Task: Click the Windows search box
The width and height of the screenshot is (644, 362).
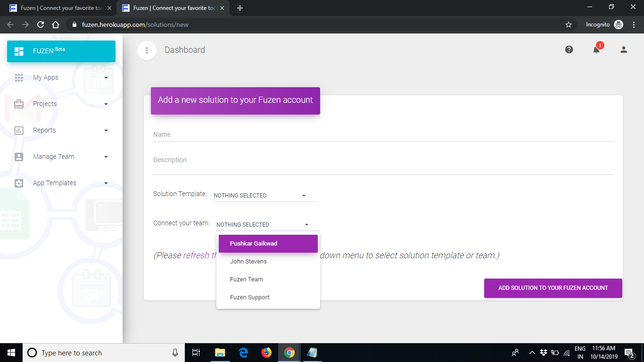Action: [x=104, y=353]
